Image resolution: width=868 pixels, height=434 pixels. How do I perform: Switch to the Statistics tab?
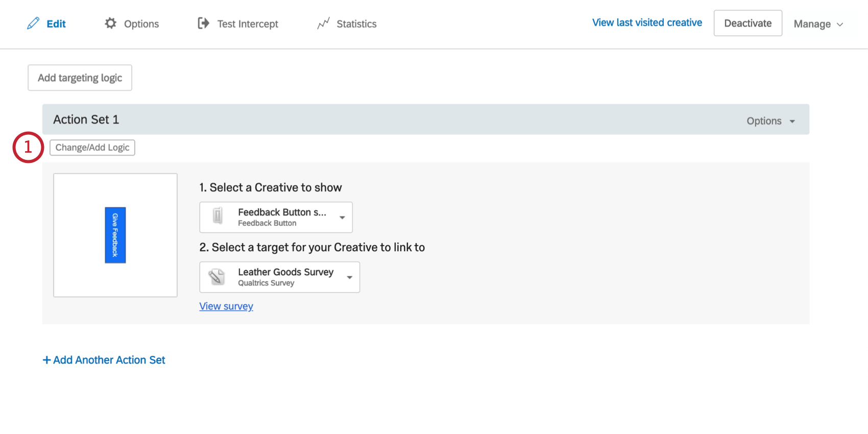click(356, 24)
